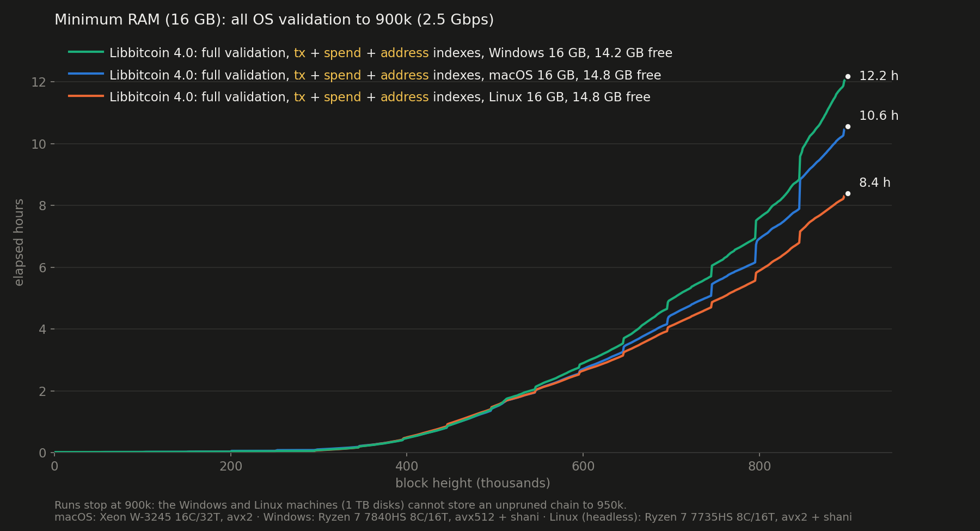The image size is (980, 531).
Task: Click the yellow word 'spend' in the macOS legend
Action: pos(342,76)
